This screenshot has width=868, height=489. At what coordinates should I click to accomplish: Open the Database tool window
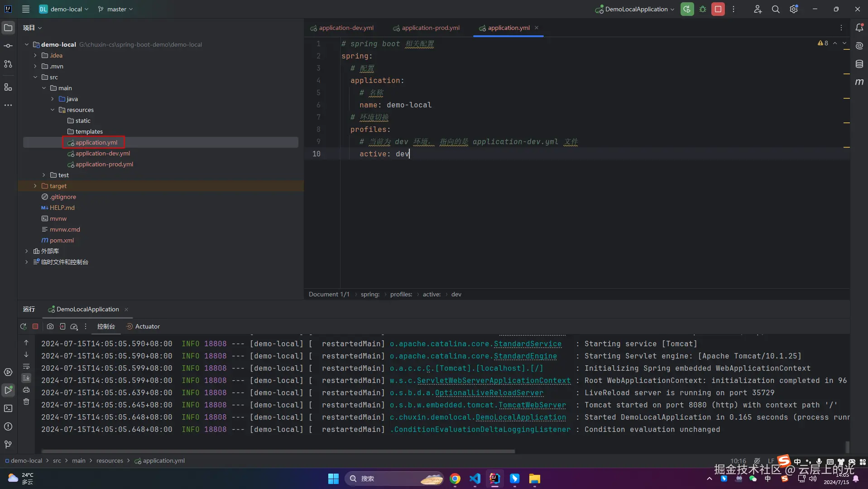[x=859, y=64]
